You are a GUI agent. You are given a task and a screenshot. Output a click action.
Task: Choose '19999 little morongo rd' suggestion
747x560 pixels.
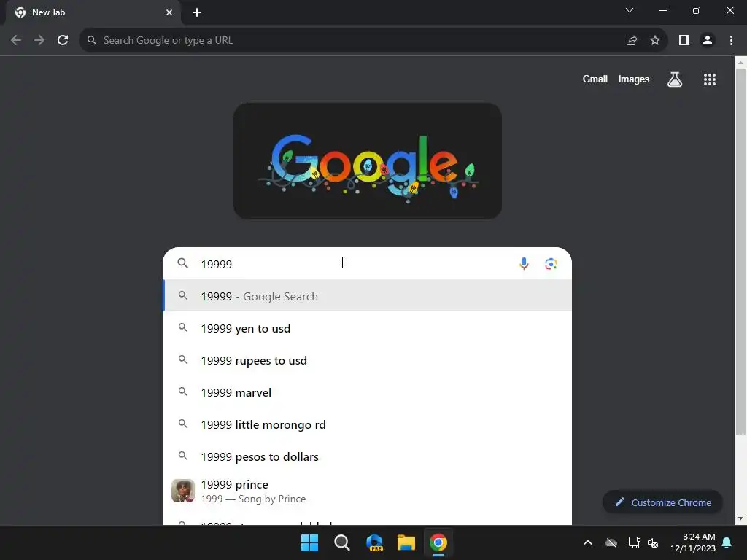[x=368, y=424]
